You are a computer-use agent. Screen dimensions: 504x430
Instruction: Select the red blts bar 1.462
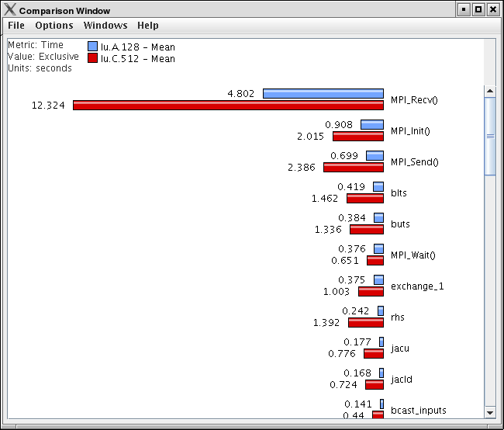click(x=365, y=198)
